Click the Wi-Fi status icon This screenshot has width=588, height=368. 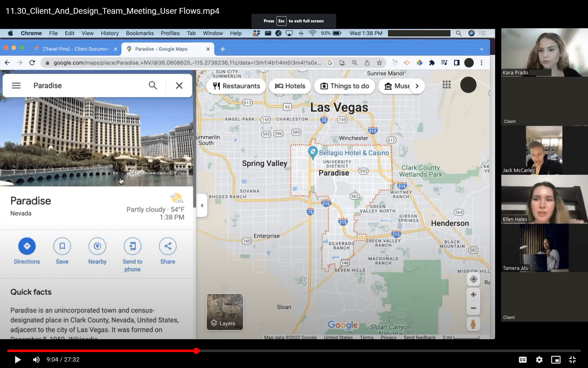pos(312,33)
